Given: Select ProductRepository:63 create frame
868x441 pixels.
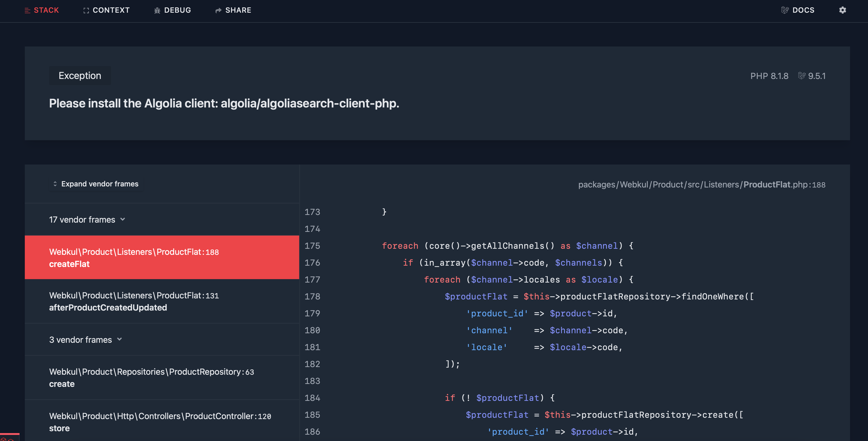Looking at the screenshot, I should tap(162, 378).
